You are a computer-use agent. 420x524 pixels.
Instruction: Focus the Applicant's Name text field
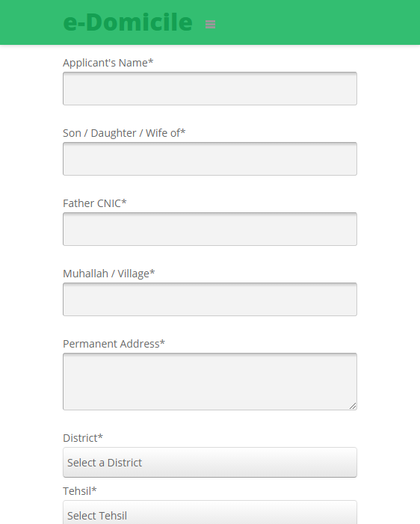pos(210,88)
